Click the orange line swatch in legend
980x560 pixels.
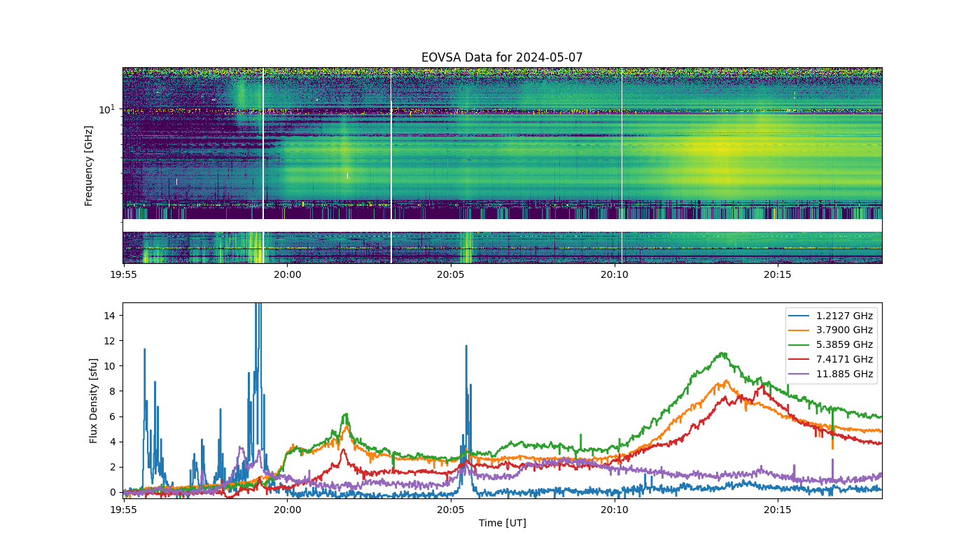(799, 330)
